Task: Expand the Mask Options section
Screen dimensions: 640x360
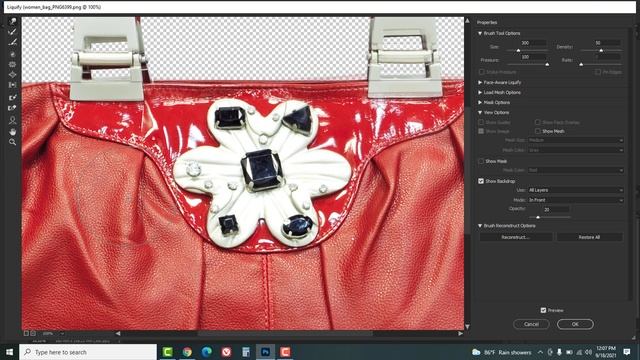Action: click(480, 102)
